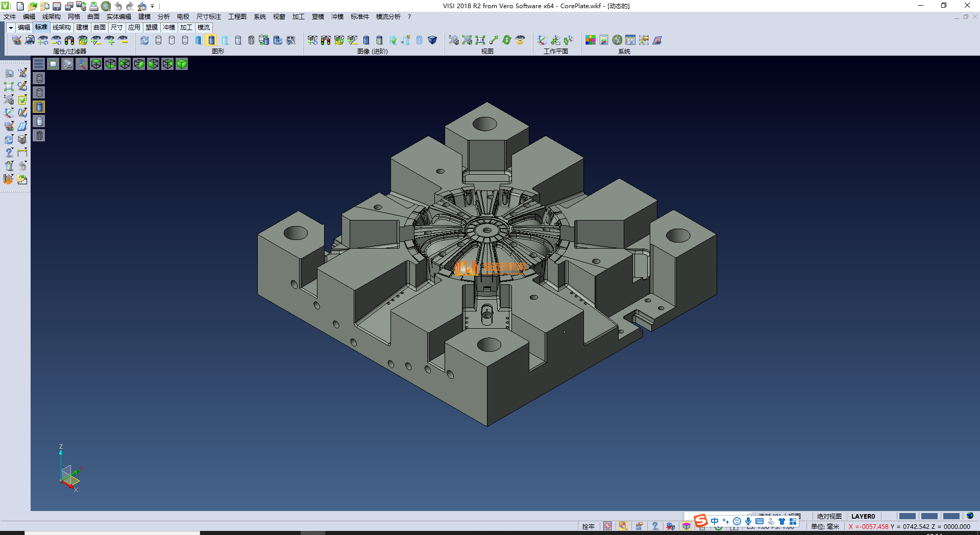The image size is (980, 535).
Task: Click the 1:1 zoom view icon
Action: click(x=480, y=40)
